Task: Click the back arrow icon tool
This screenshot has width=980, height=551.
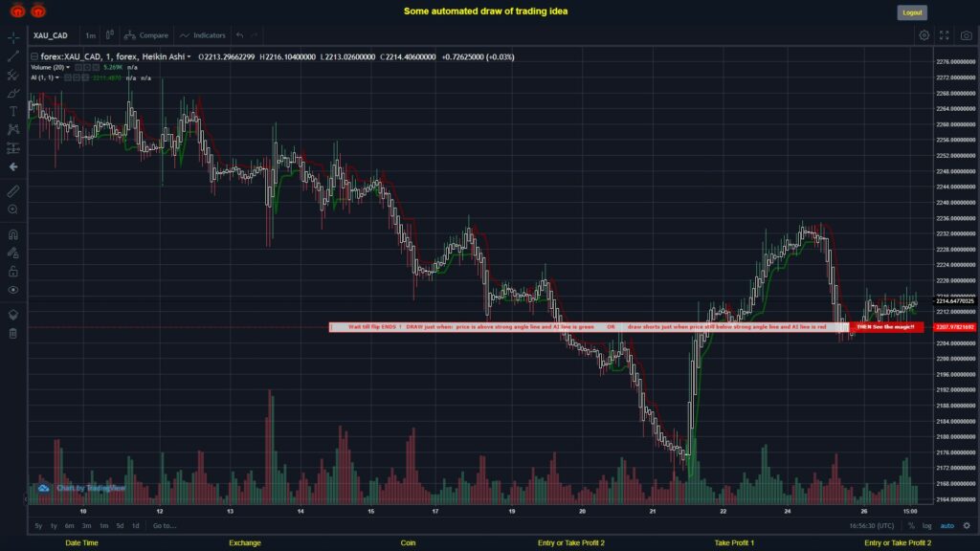Action: (13, 166)
